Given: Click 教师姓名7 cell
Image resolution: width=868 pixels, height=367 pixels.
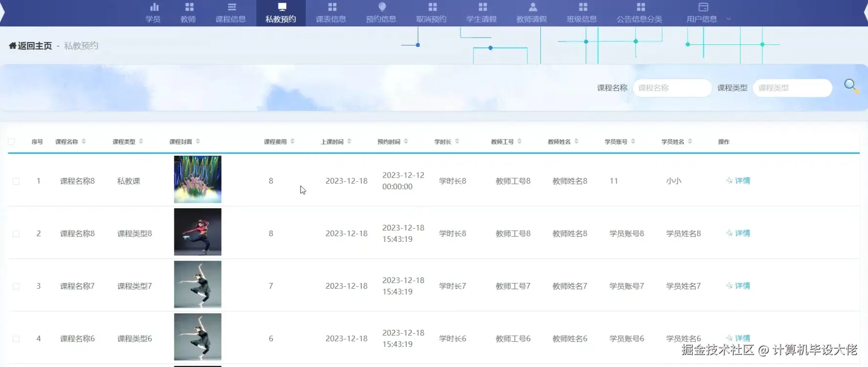Looking at the screenshot, I should (x=570, y=286).
